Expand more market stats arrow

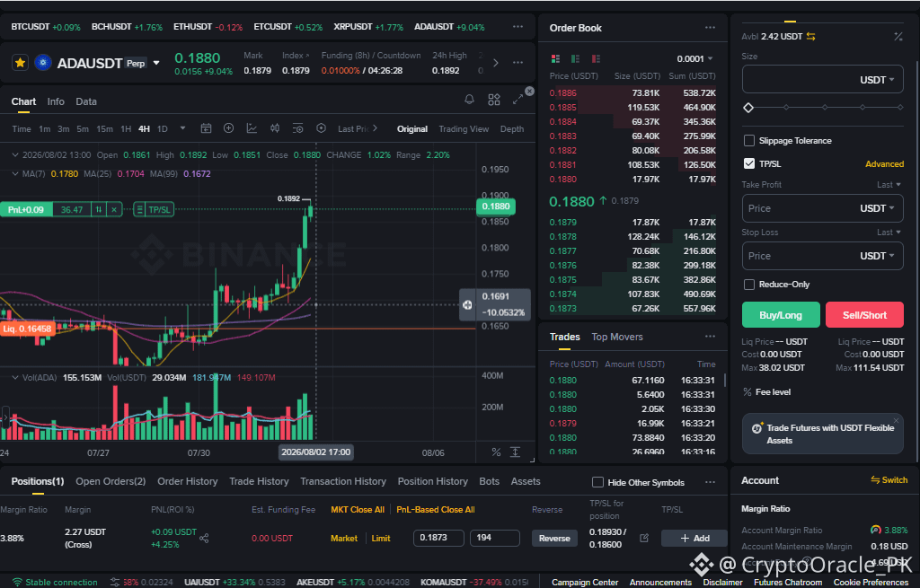pyautogui.click(x=496, y=63)
